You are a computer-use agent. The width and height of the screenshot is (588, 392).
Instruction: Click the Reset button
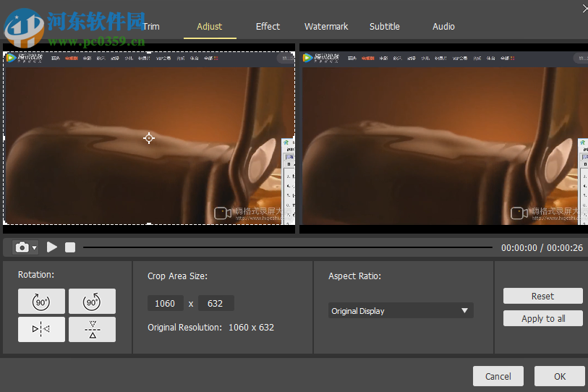542,296
